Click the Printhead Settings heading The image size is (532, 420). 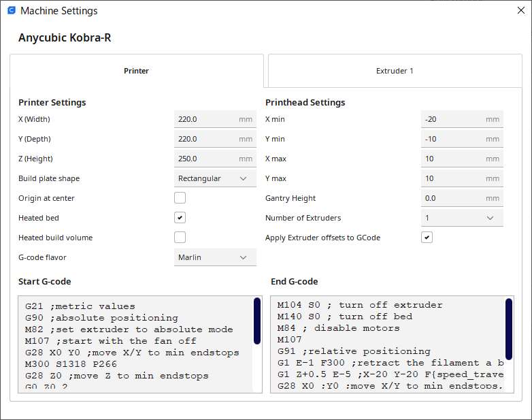(x=305, y=102)
